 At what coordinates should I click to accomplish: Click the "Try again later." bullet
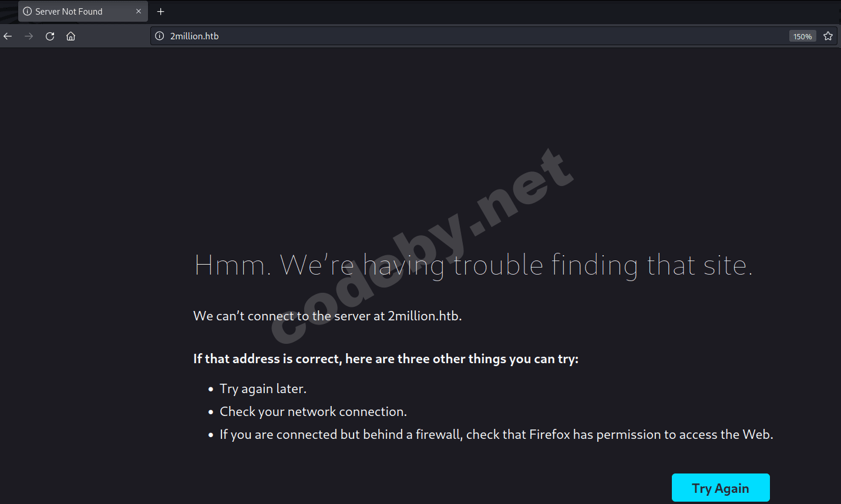click(x=263, y=389)
